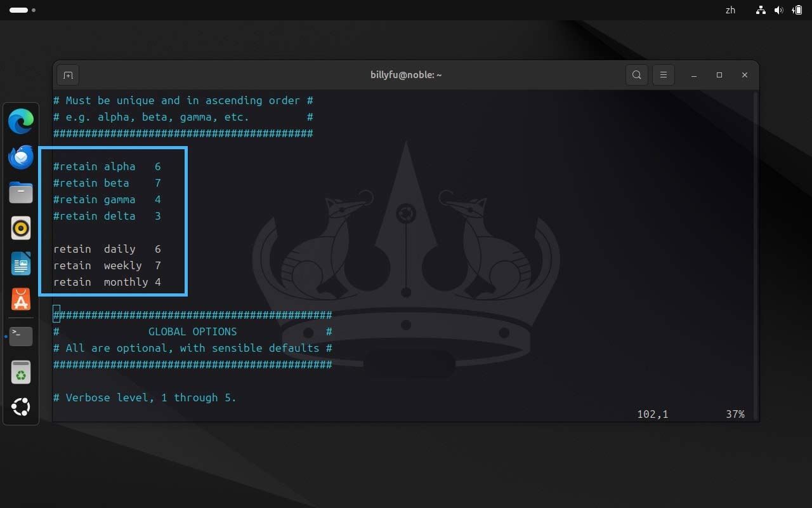Image resolution: width=812 pixels, height=508 pixels.
Task: Open the App Center software store
Action: click(x=21, y=299)
